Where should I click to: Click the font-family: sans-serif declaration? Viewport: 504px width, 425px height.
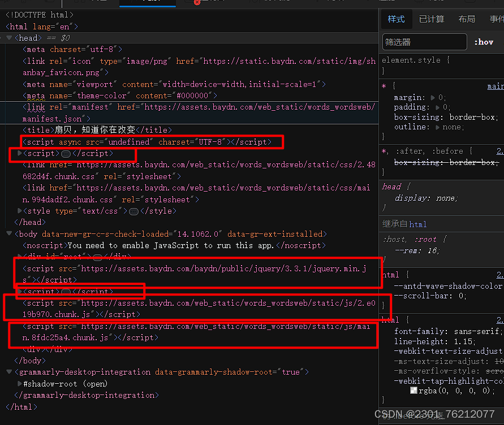(448, 331)
